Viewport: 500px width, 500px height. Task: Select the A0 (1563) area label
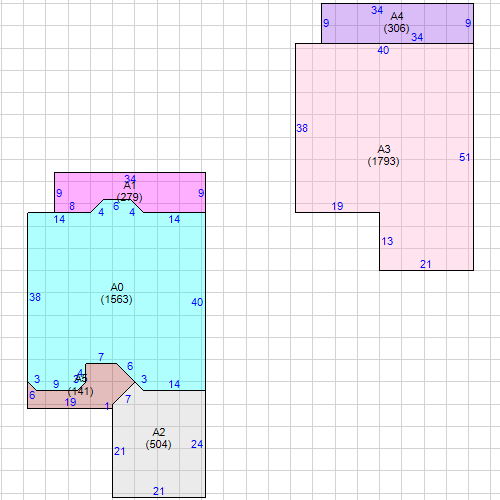pos(117,293)
